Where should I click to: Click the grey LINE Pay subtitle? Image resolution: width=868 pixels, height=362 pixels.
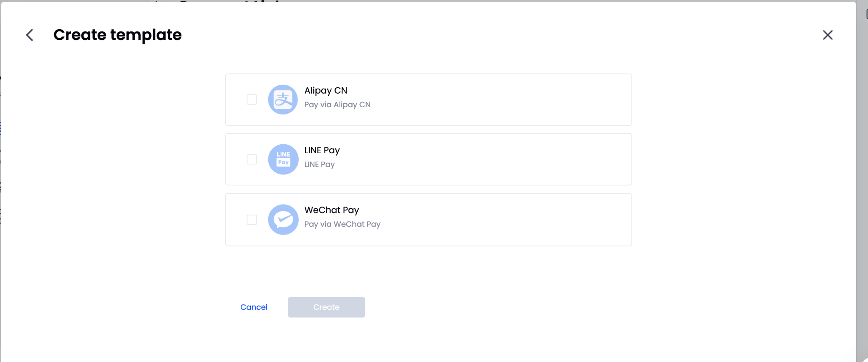(x=320, y=164)
